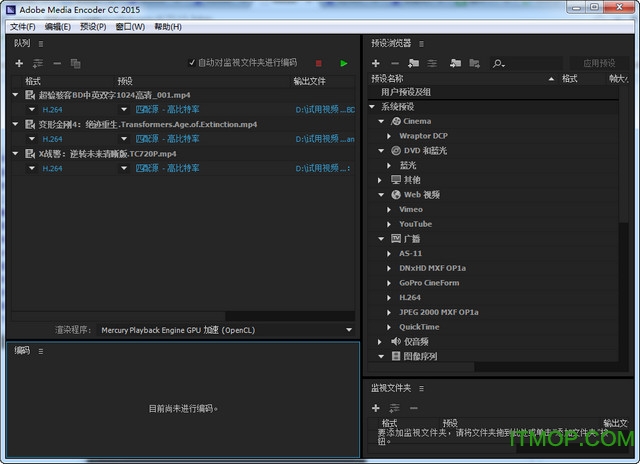Click Cinema category icon
This screenshot has height=464, width=640.
click(x=396, y=121)
